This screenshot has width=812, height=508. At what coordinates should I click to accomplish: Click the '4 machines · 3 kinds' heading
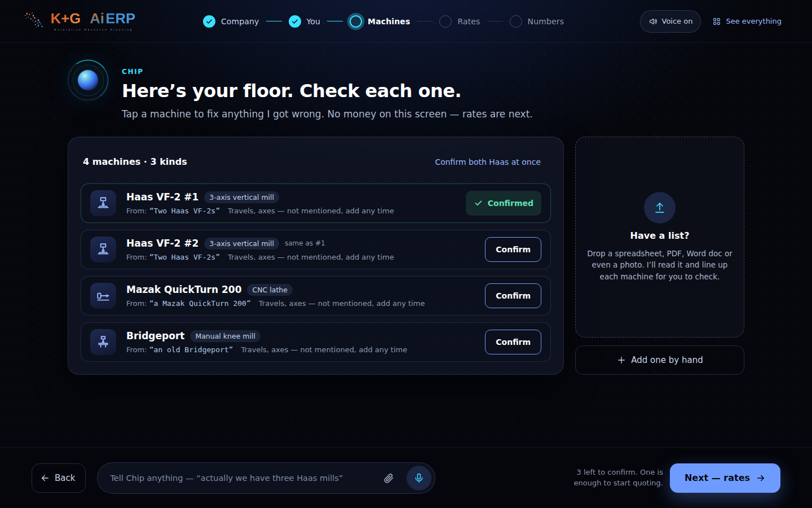[x=135, y=162]
